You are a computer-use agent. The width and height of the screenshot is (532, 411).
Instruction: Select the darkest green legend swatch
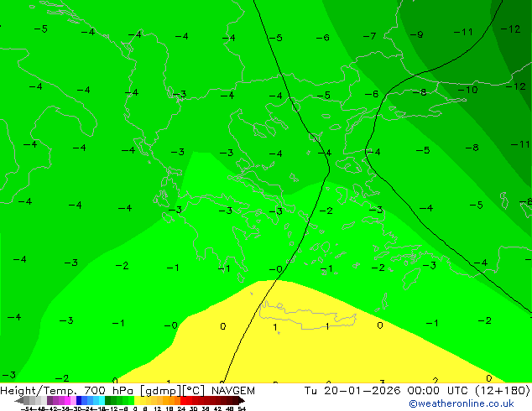pyautogui.click(x=108, y=401)
